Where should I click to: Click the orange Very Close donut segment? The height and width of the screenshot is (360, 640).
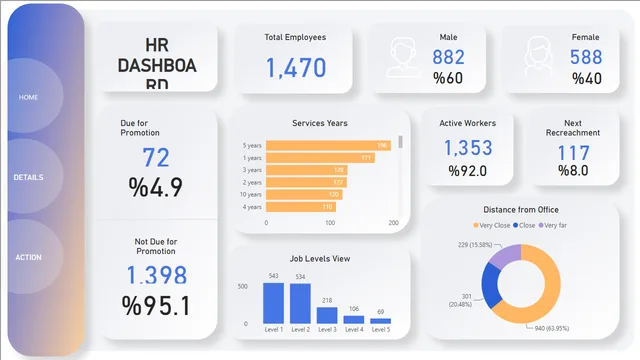[552, 290]
